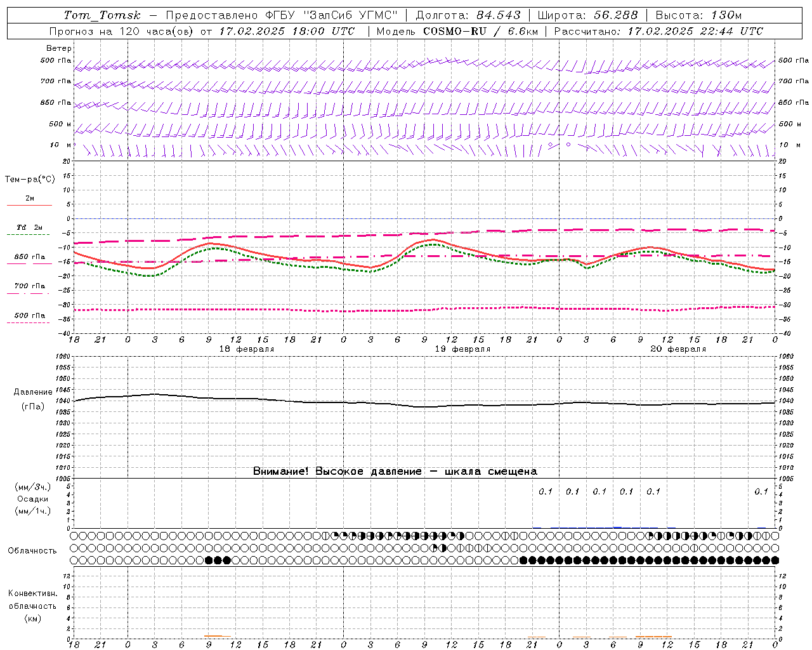
Task: Click the Осадки precipitation label
Action: 33,499
